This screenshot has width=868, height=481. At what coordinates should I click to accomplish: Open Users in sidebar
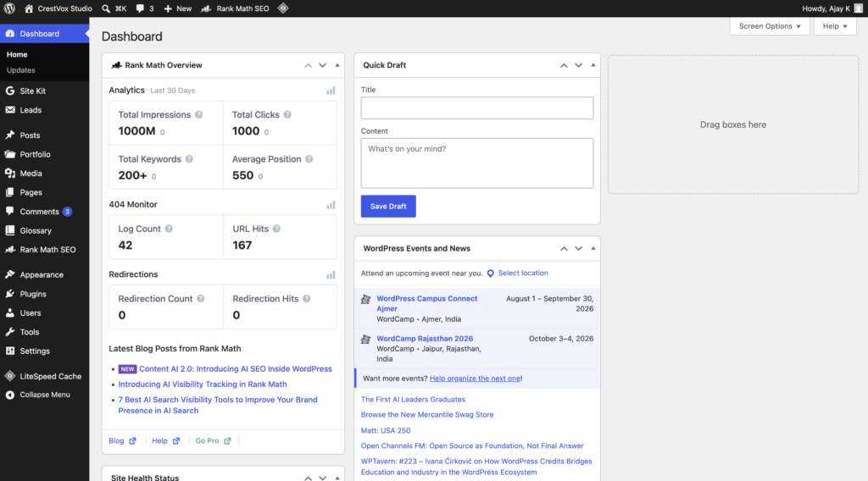pyautogui.click(x=44, y=313)
